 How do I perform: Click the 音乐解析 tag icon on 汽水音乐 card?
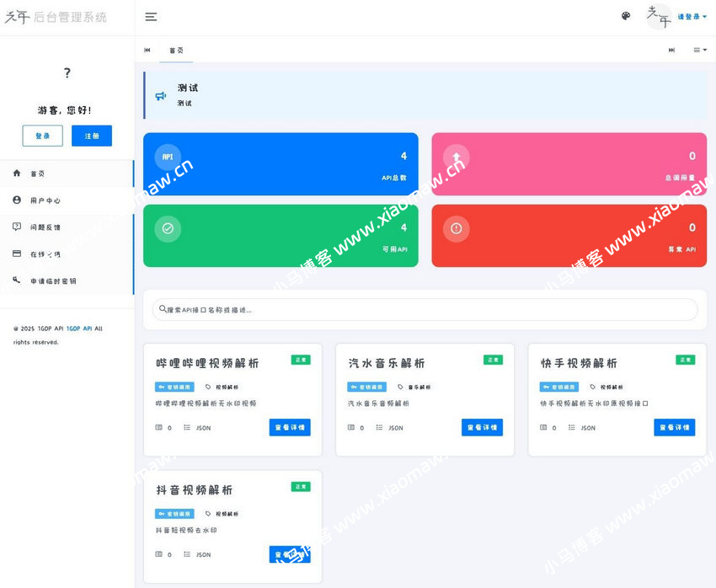pos(400,387)
